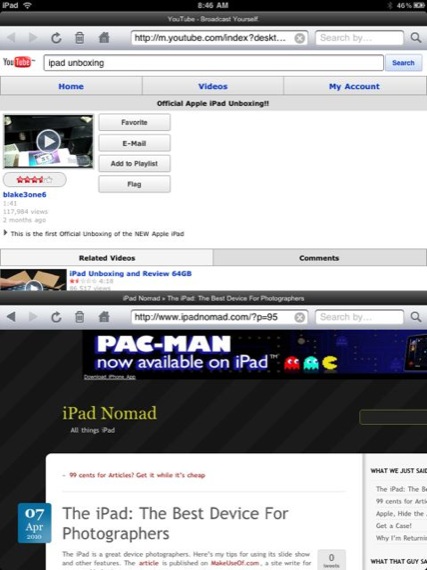Expand the video description triangle

[x=5, y=233]
